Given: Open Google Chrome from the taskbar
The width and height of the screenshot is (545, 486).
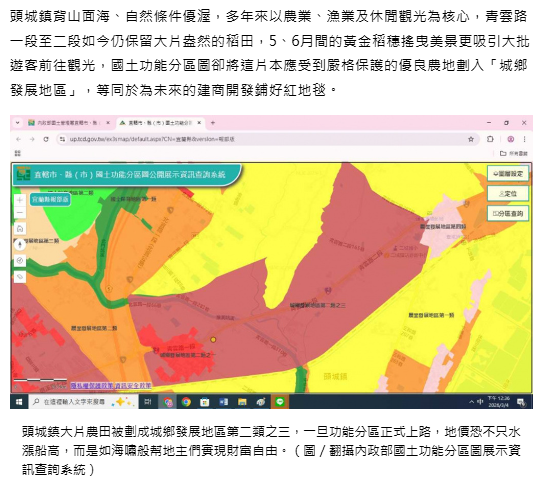Looking at the screenshot, I should (x=186, y=402).
